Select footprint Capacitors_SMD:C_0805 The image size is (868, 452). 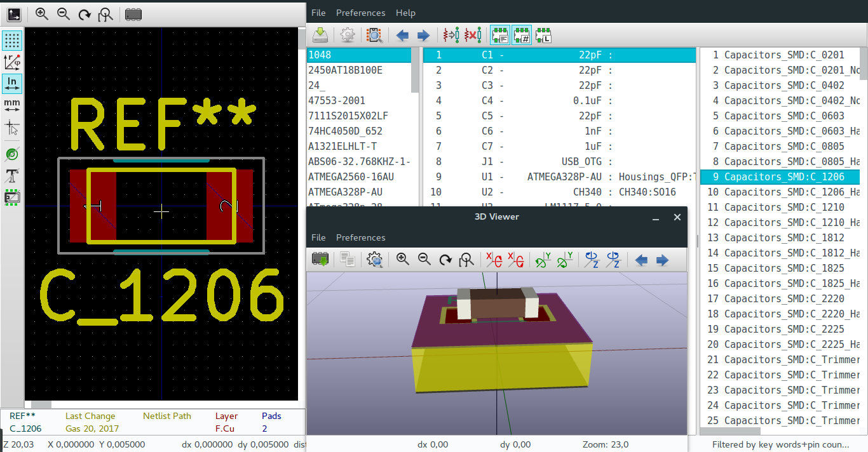coord(780,147)
